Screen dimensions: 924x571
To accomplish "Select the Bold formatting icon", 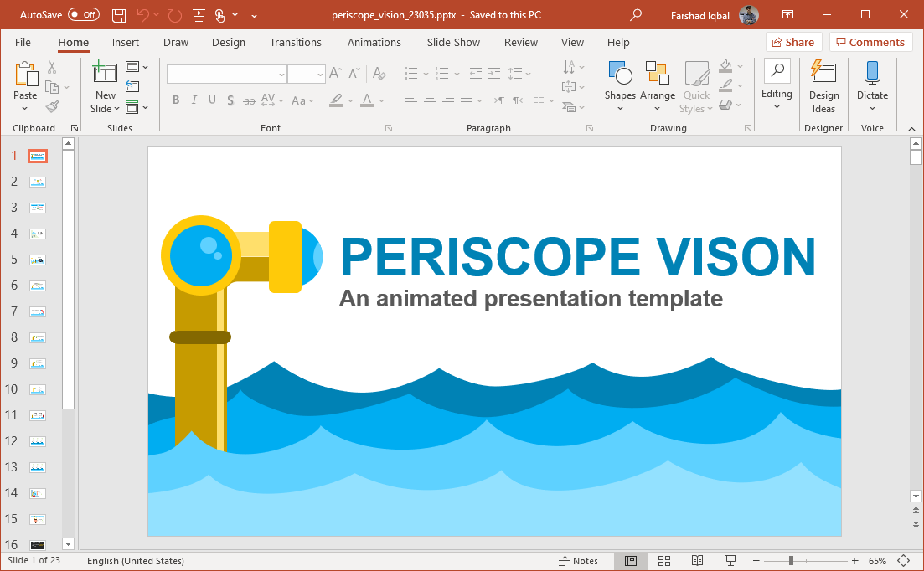I will [x=176, y=100].
